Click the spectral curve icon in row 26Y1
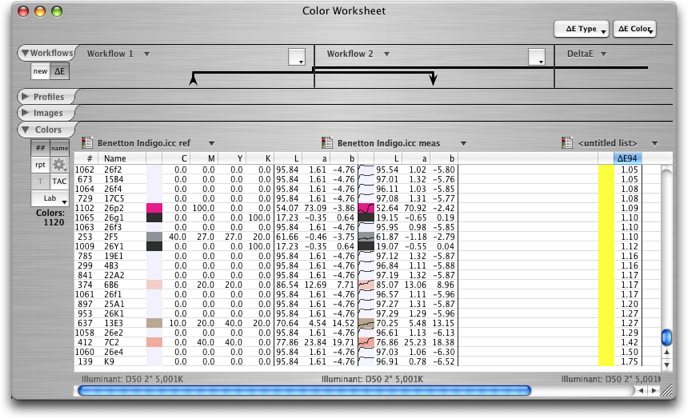The height and width of the screenshot is (419, 688). [x=366, y=246]
